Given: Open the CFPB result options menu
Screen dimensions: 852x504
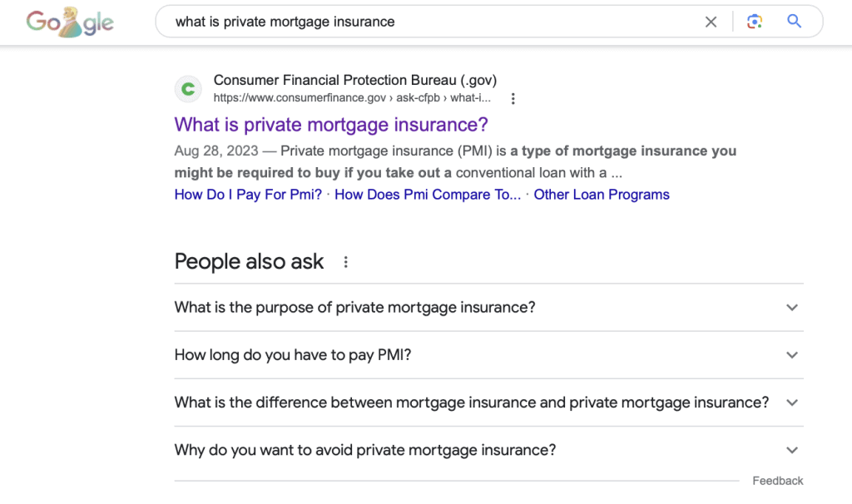Looking at the screenshot, I should (x=513, y=98).
